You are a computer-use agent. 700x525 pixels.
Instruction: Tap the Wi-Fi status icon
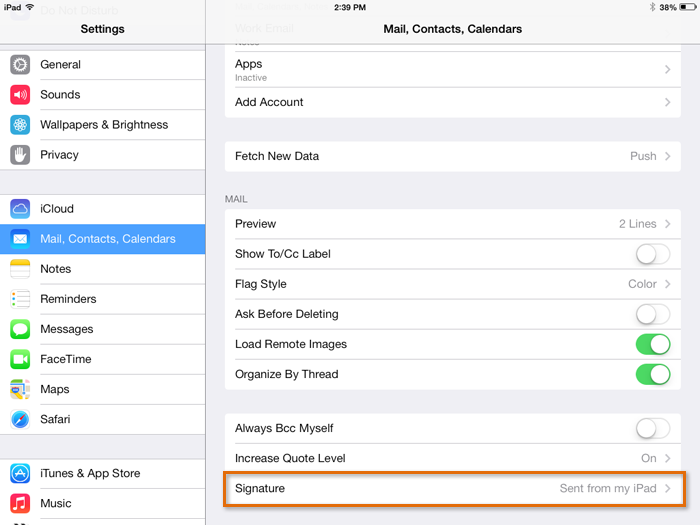click(x=30, y=7)
